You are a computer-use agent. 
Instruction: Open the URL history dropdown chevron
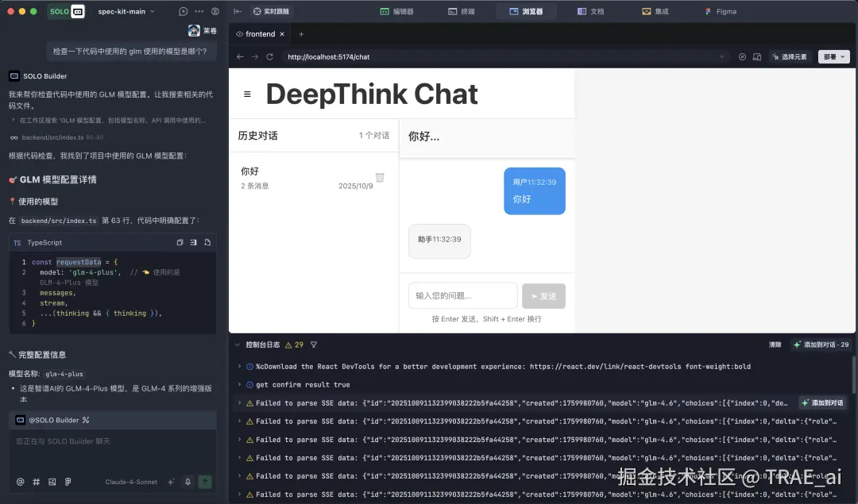coord(721,57)
